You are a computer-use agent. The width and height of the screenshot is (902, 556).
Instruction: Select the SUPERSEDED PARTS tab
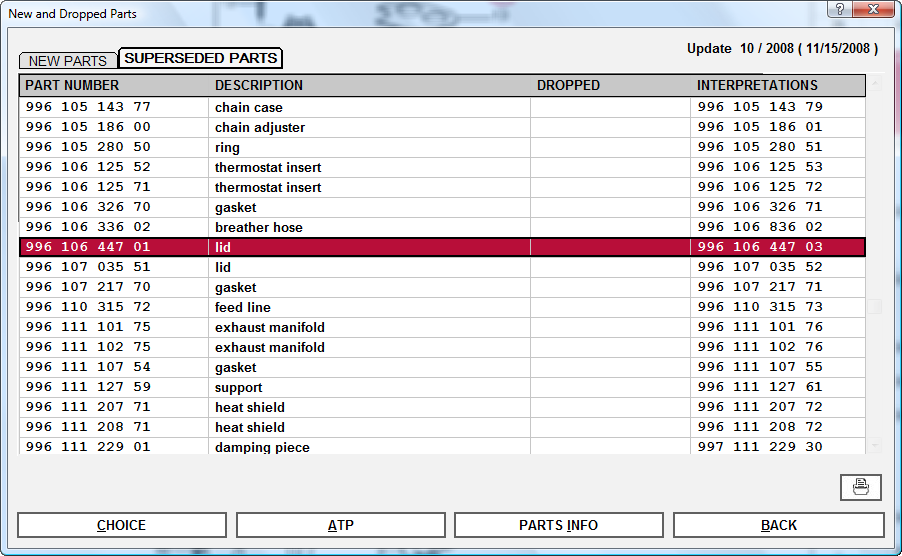(200, 58)
